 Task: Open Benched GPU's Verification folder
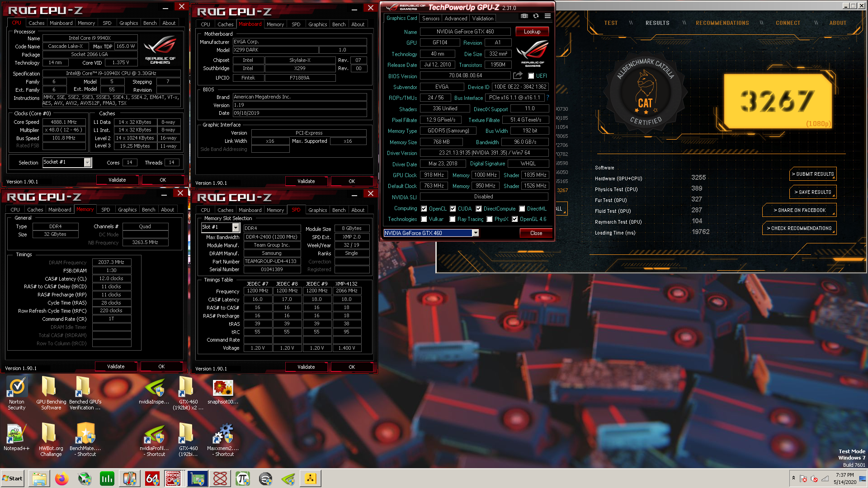(x=85, y=394)
